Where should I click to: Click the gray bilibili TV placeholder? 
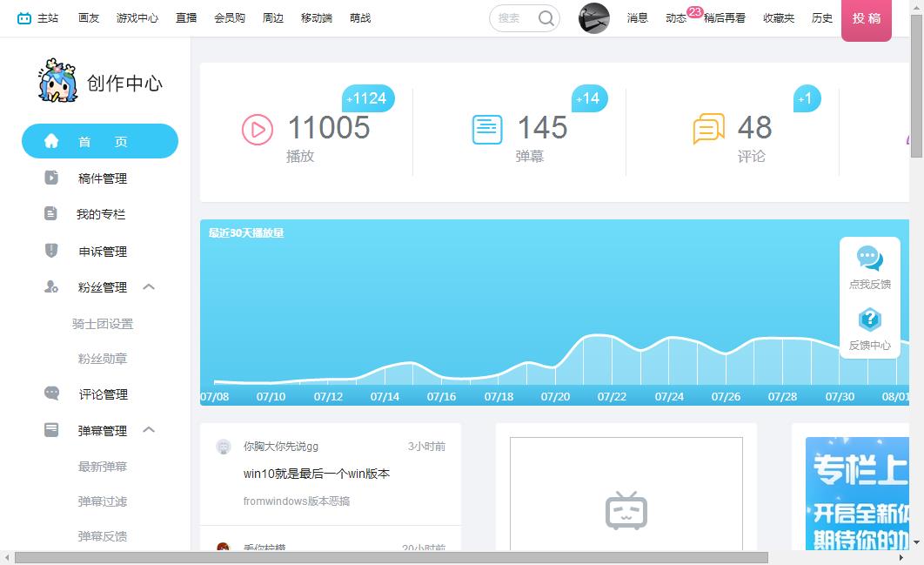pyautogui.click(x=626, y=511)
